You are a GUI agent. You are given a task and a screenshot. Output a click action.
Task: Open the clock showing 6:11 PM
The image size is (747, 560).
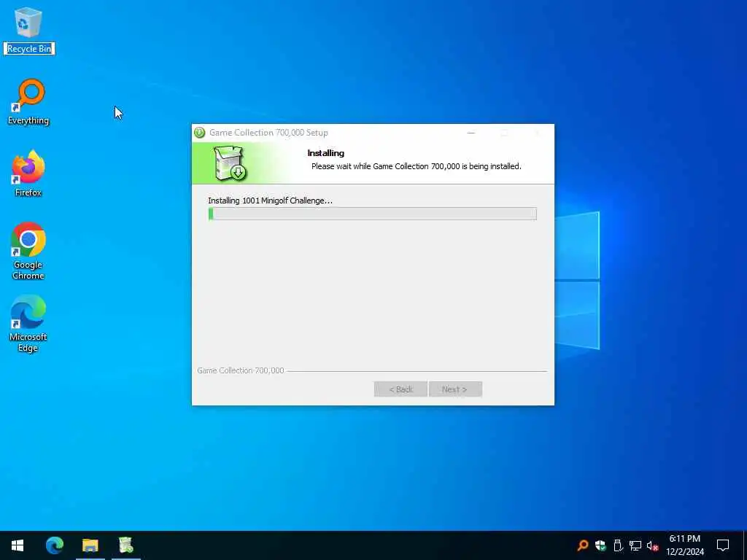[685, 545]
